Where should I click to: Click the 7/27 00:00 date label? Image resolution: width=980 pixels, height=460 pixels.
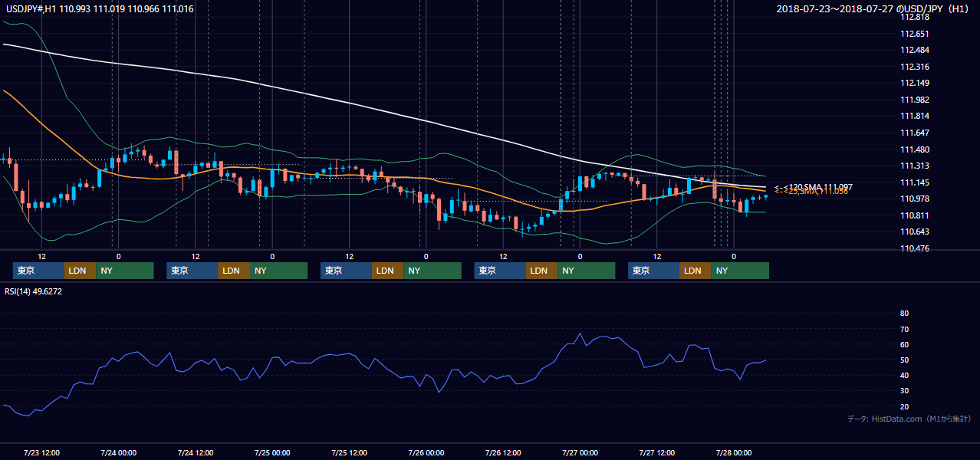click(x=580, y=452)
